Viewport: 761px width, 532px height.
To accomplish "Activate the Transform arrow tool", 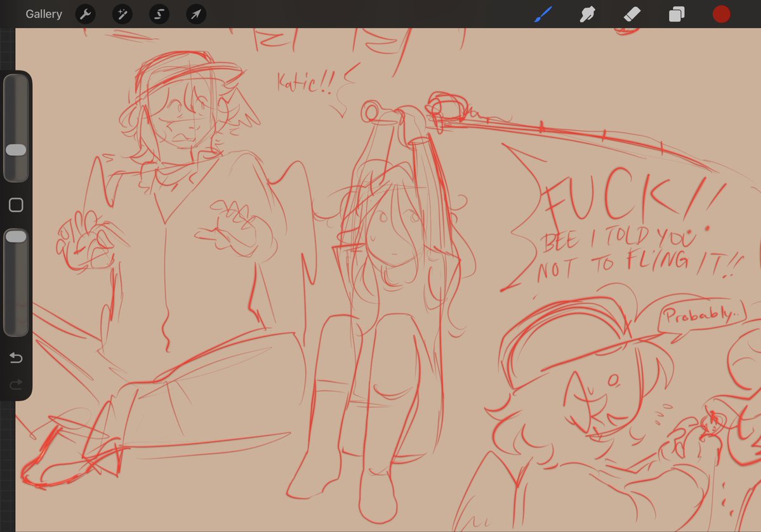I will (x=196, y=14).
